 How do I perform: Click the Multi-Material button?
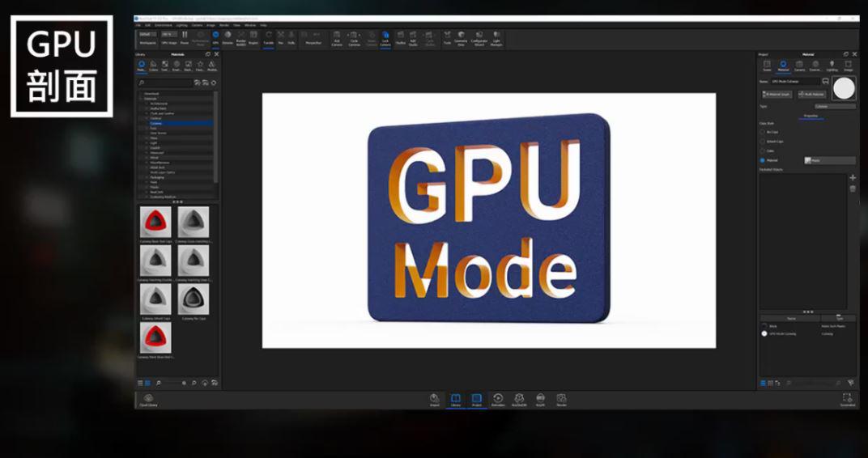tap(811, 95)
